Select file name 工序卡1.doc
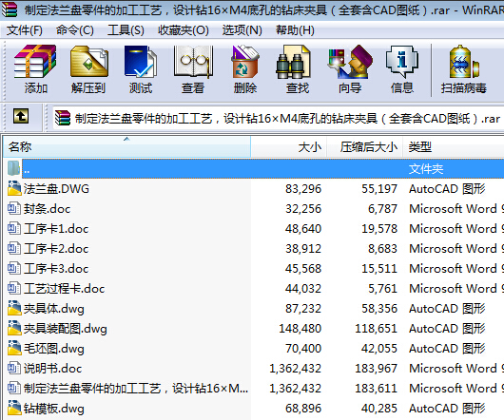 56,229
